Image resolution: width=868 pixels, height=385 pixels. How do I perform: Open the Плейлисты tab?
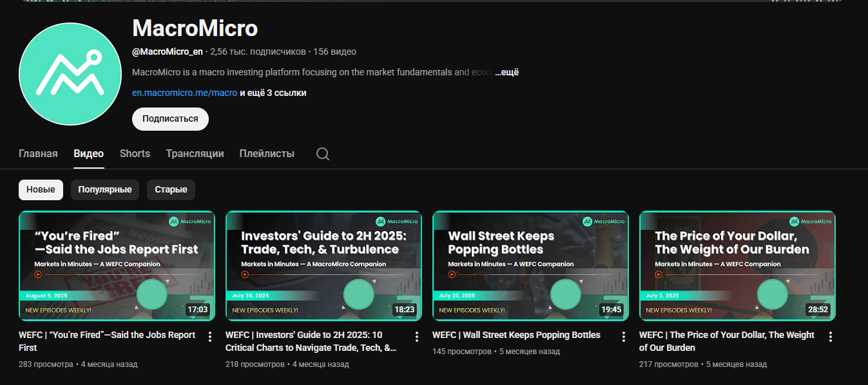pyautogui.click(x=267, y=154)
